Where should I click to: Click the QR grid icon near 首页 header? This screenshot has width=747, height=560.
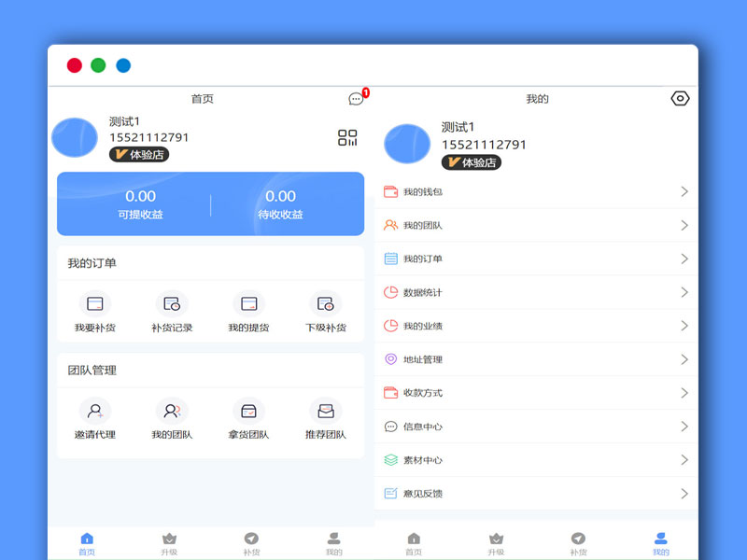(346, 137)
